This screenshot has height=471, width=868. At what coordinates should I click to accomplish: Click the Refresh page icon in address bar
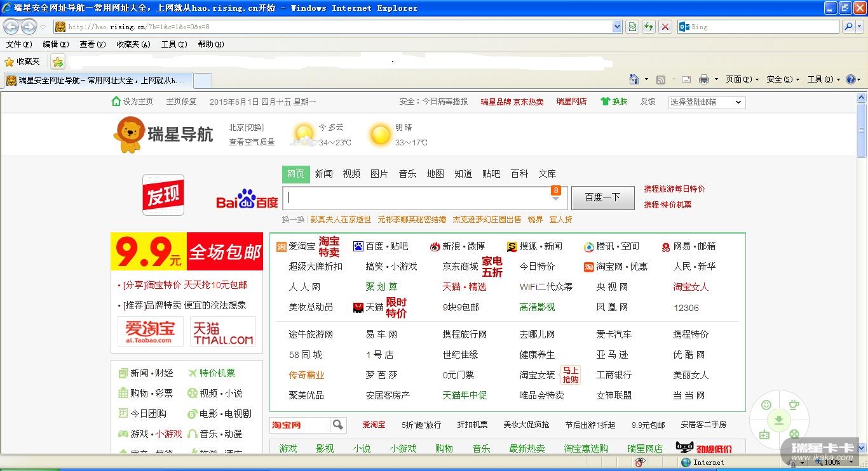click(x=648, y=27)
